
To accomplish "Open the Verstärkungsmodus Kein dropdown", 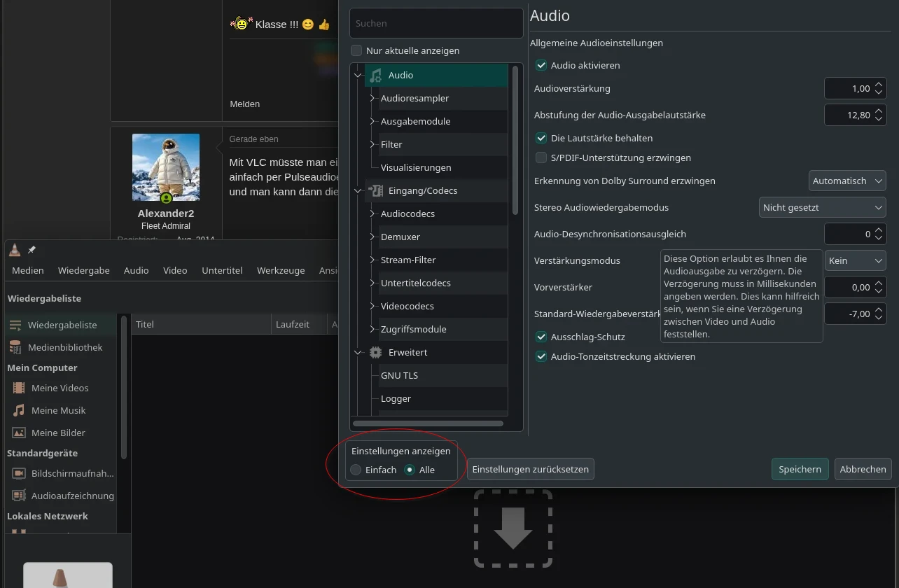I will pyautogui.click(x=856, y=260).
